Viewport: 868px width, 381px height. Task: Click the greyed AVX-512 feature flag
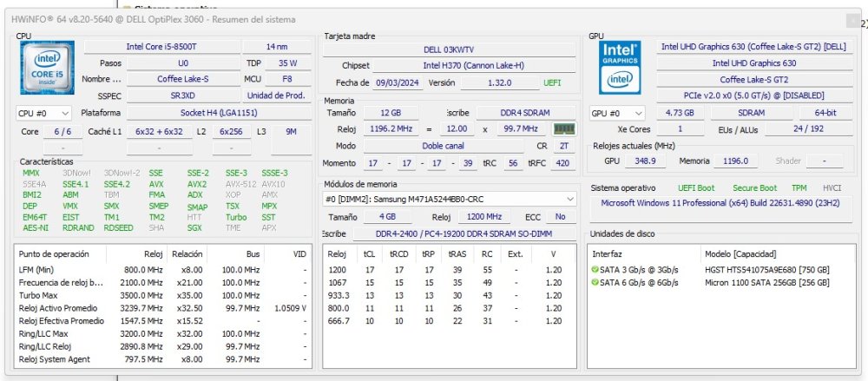click(240, 184)
